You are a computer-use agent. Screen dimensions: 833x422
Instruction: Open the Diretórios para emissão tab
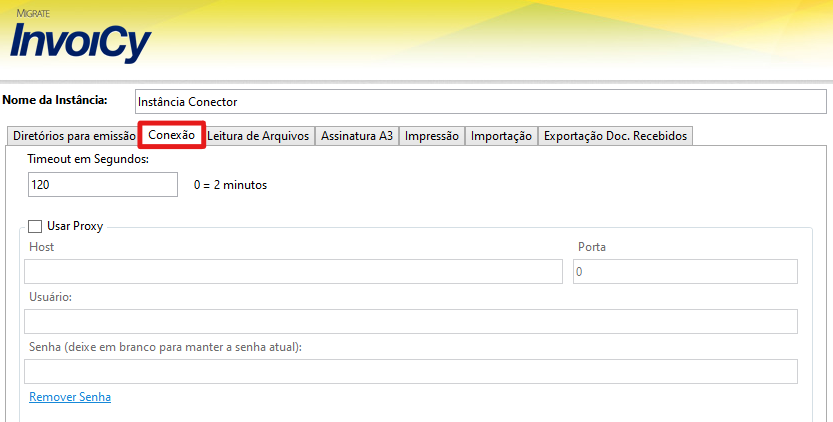pyautogui.click(x=73, y=136)
